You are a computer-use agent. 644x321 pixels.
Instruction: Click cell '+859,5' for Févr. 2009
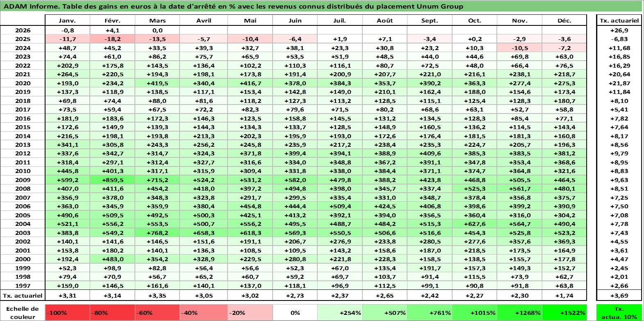coord(112,180)
